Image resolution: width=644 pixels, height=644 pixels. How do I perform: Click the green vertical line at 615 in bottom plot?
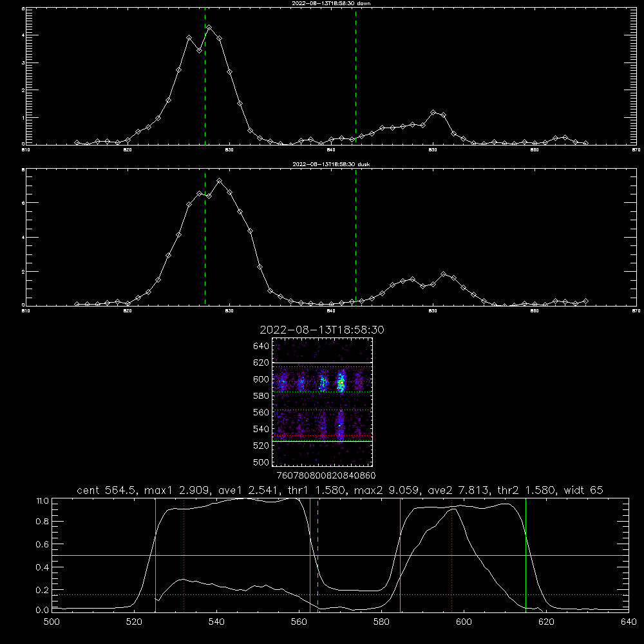coord(526,554)
